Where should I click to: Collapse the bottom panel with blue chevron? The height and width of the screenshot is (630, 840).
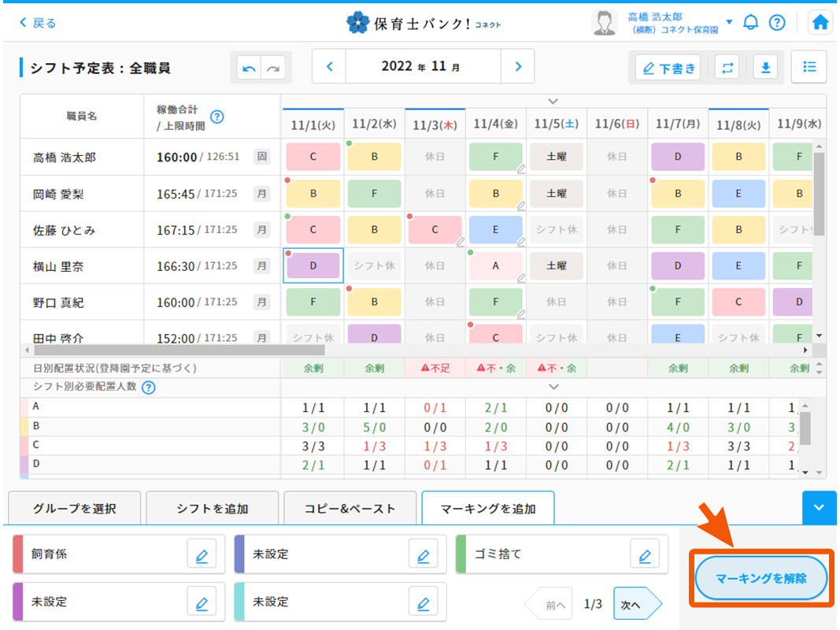point(819,508)
